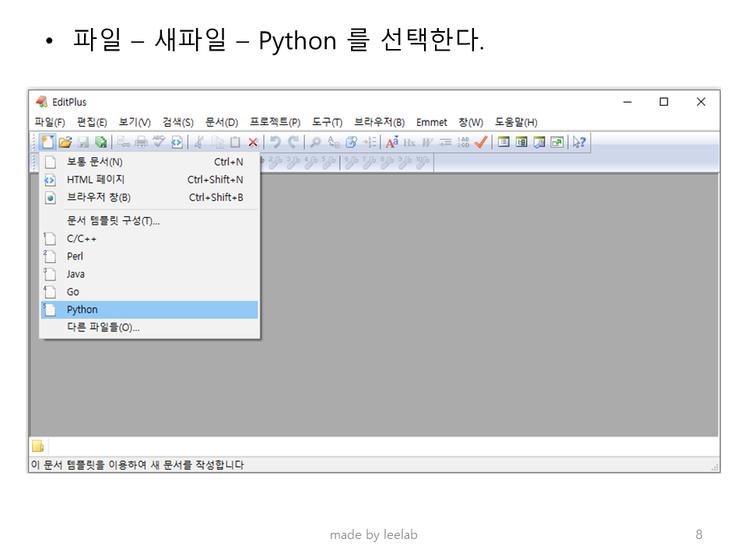This screenshot has width=747, height=560.
Task: Select 브라우저 창(B) menu entry
Action: point(149,197)
